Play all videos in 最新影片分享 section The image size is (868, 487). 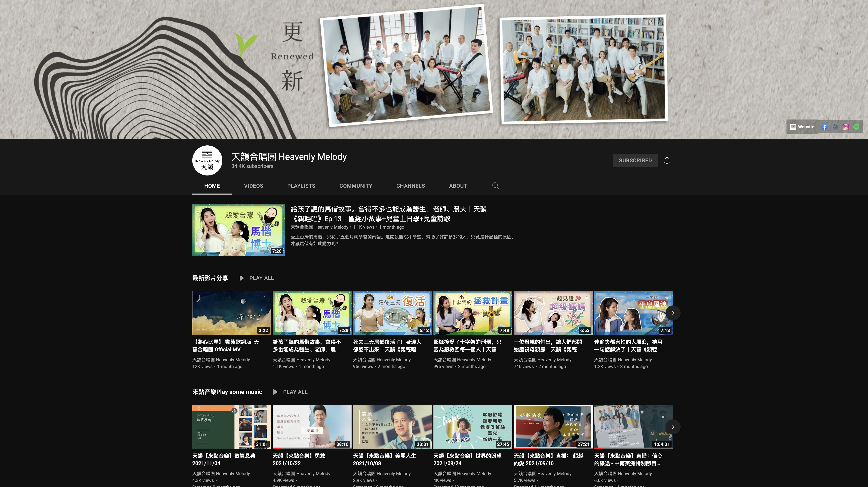point(256,278)
